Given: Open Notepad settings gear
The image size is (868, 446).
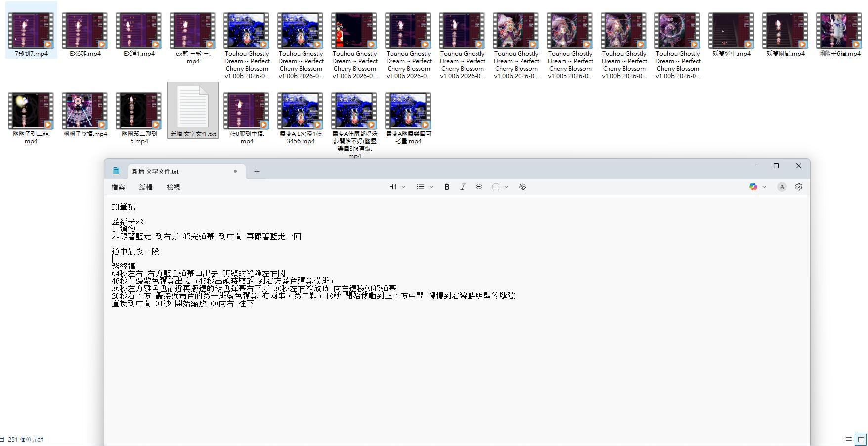Looking at the screenshot, I should click(799, 187).
